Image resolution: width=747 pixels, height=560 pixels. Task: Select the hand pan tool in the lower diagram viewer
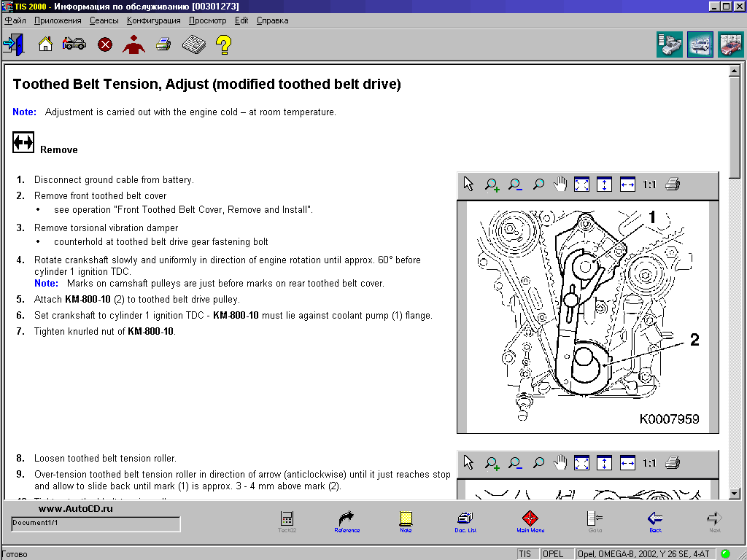[560, 463]
